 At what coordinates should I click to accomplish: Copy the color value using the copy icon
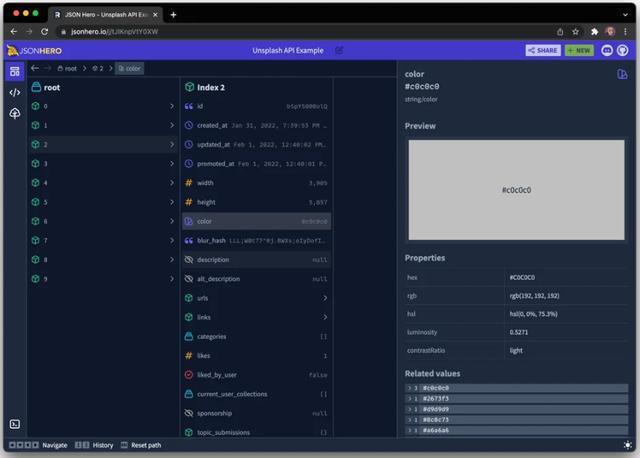(623, 74)
